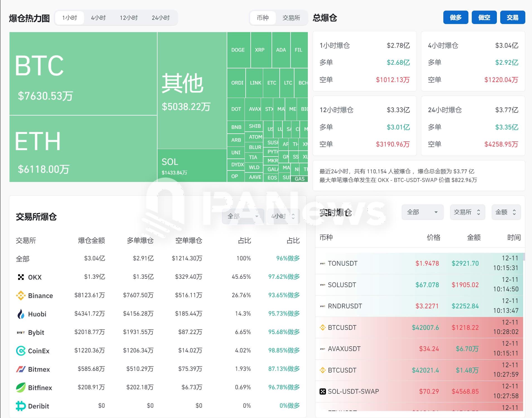Click the Bitmex logo icon
The image size is (532, 418).
21,369
